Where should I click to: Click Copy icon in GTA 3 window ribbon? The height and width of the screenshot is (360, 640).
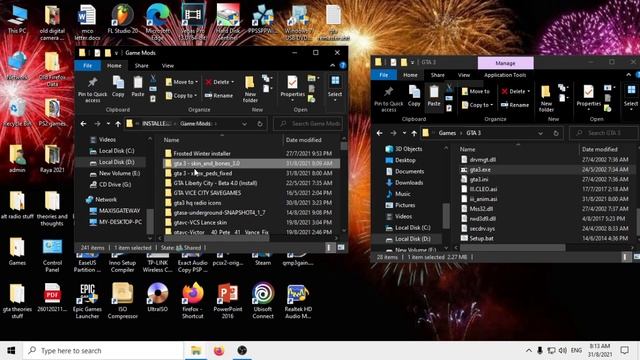(414, 96)
